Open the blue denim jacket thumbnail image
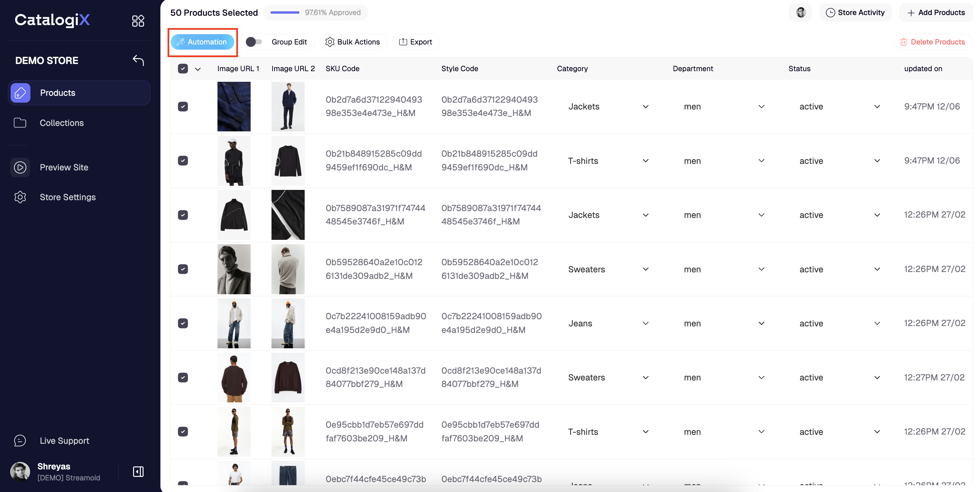Viewport: 980px width, 492px height. pos(234,107)
